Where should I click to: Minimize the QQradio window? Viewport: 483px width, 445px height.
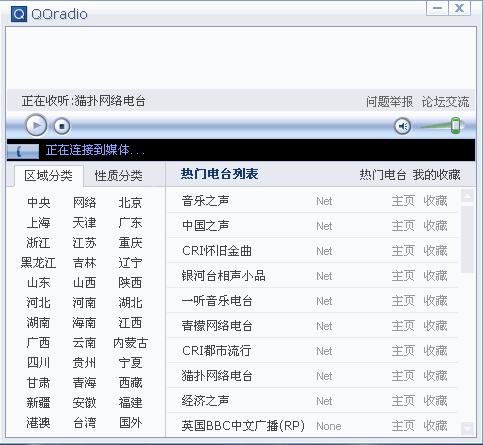point(437,8)
